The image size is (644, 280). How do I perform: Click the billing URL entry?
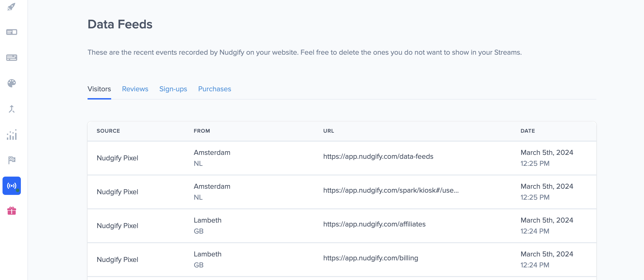click(371, 258)
